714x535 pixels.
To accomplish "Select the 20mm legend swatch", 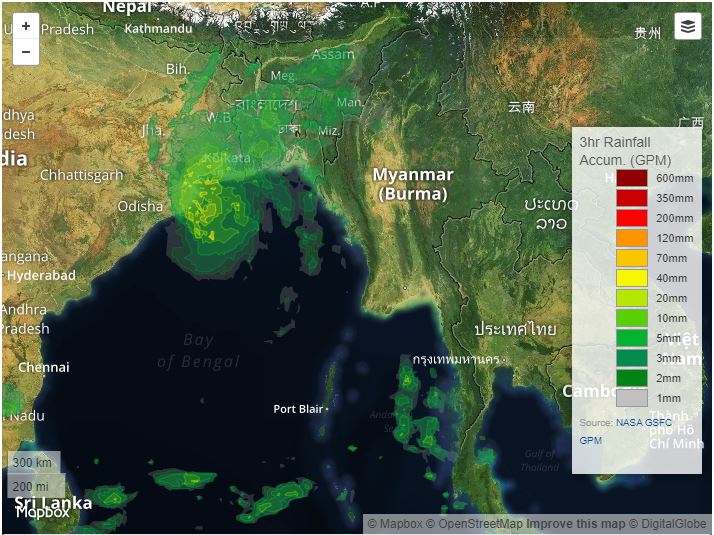I will 632,298.
